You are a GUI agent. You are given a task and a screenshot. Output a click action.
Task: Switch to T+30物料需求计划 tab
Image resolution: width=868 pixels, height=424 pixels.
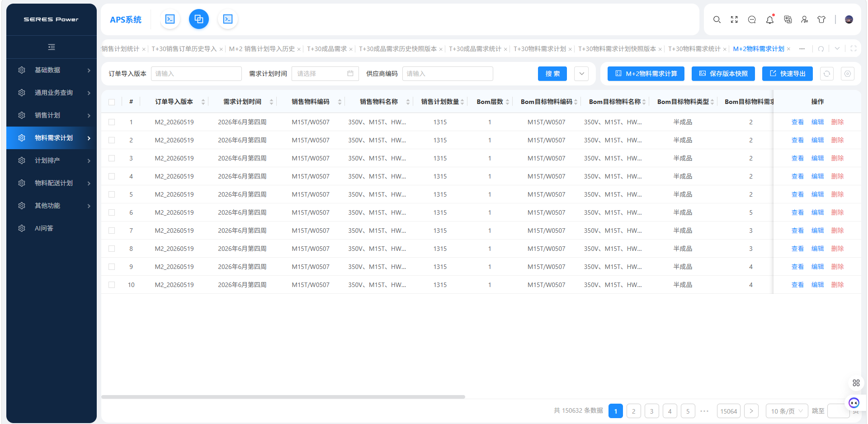[x=539, y=49]
